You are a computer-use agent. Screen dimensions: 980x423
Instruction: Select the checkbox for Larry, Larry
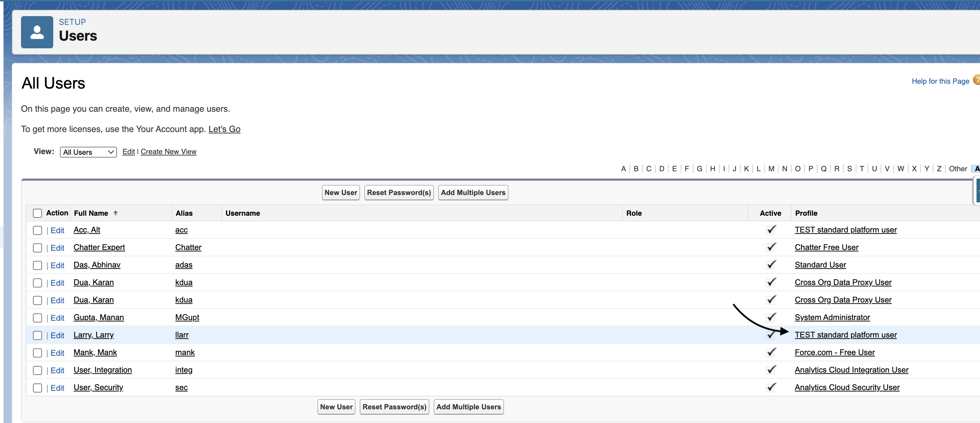point(37,335)
